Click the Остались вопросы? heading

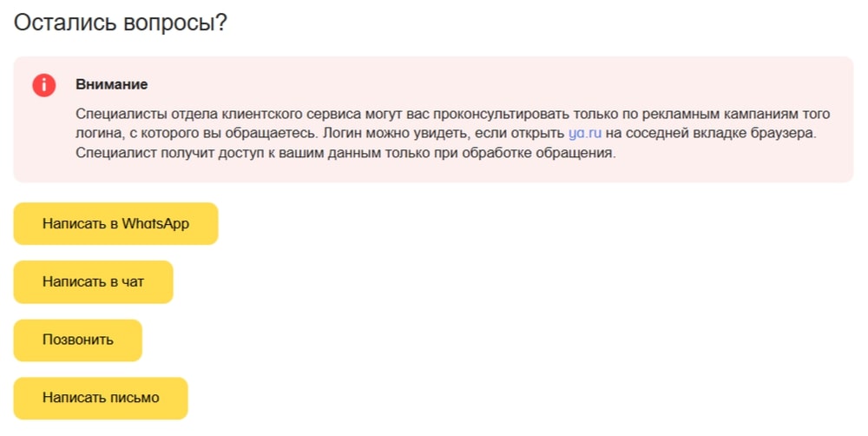120,23
